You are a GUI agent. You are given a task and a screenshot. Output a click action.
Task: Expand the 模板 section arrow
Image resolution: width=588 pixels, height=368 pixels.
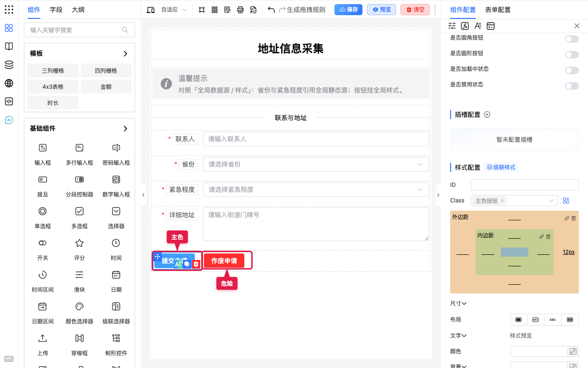pos(125,54)
